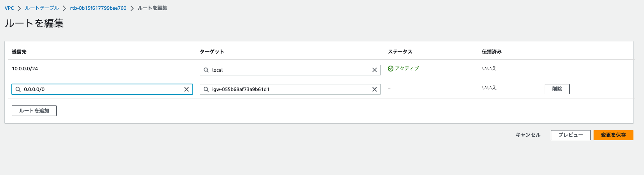Clear the local target field with X

click(x=374, y=70)
